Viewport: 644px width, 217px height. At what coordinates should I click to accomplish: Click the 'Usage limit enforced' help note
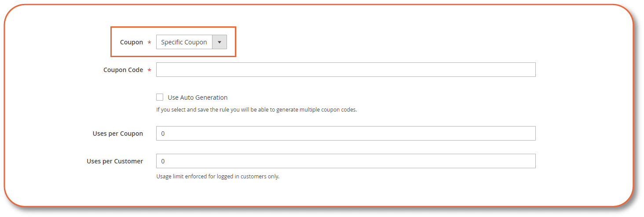tap(218, 177)
